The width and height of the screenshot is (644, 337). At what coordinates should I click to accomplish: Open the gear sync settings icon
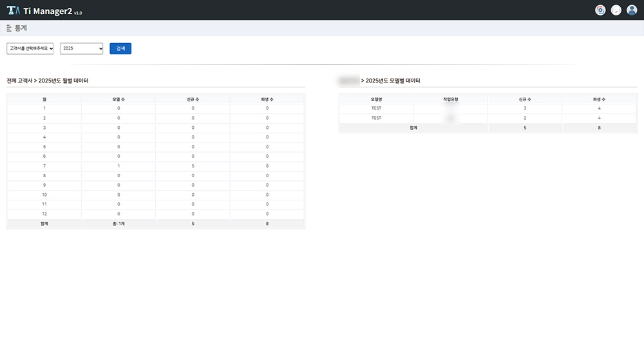[600, 10]
